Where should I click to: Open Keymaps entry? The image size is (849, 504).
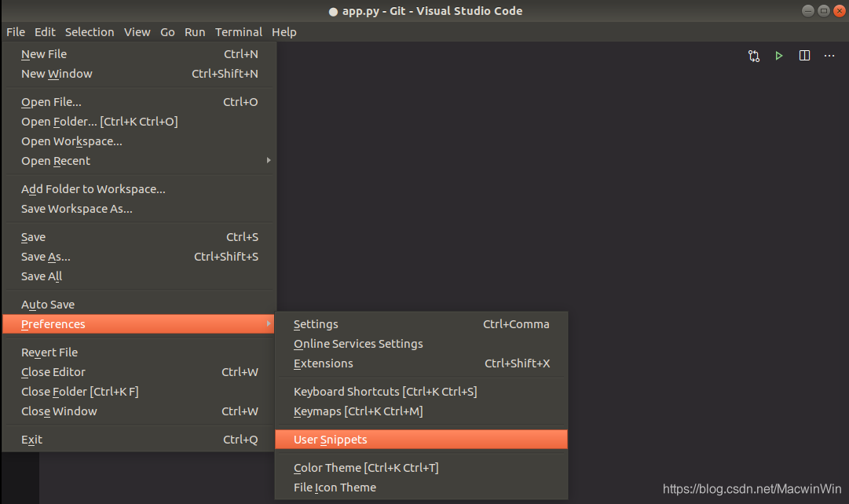click(x=421, y=411)
